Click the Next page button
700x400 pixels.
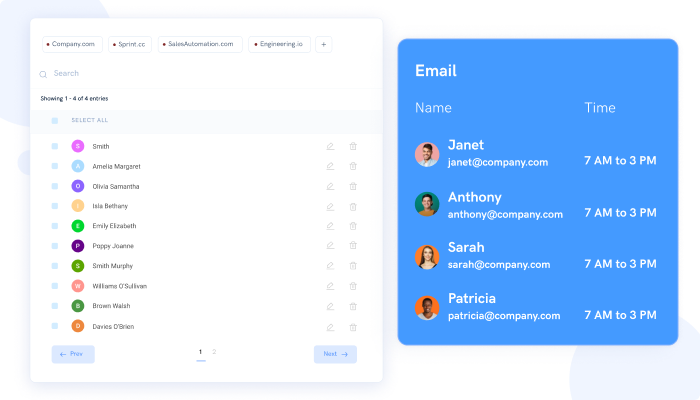pos(335,354)
